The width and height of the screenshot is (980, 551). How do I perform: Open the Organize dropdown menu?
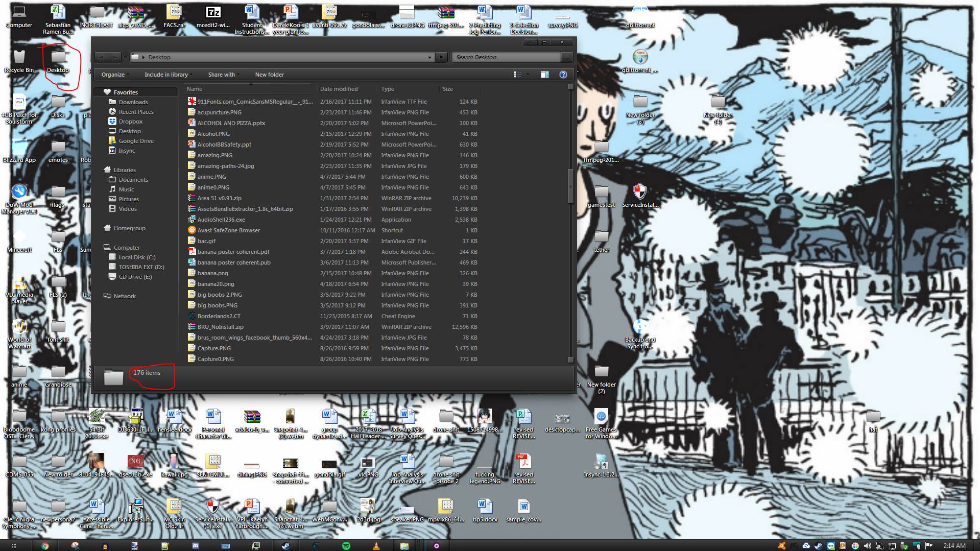(115, 75)
